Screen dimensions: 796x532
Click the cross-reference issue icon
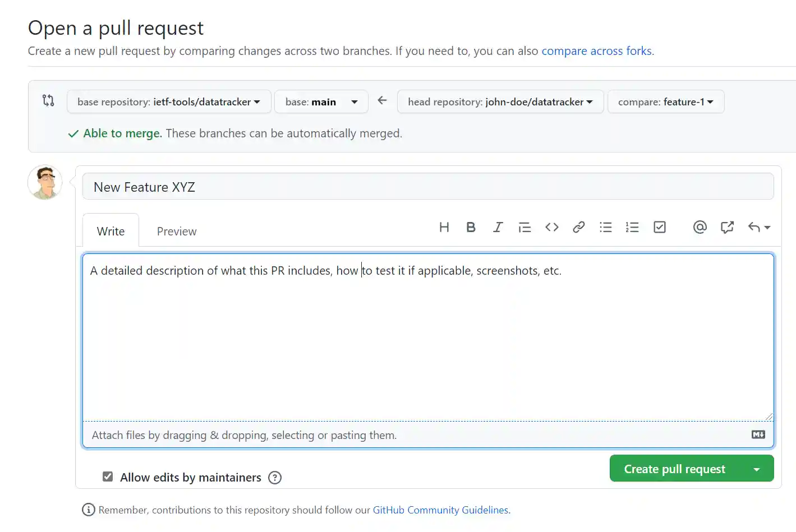727,227
